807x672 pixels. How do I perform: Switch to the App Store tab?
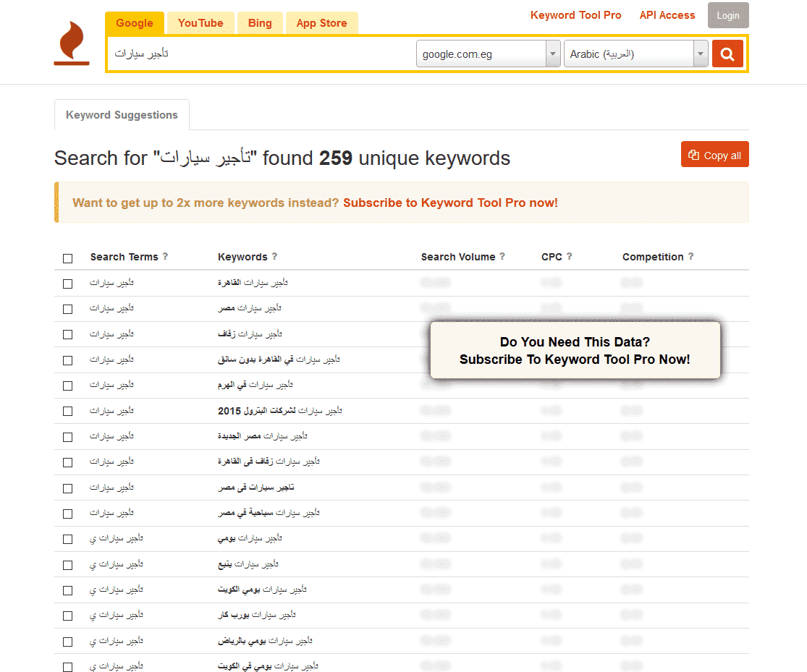(x=321, y=23)
